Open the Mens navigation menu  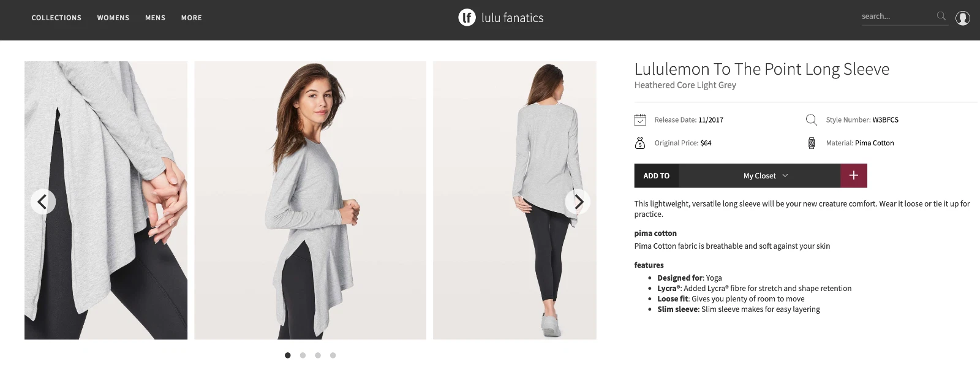[155, 18]
